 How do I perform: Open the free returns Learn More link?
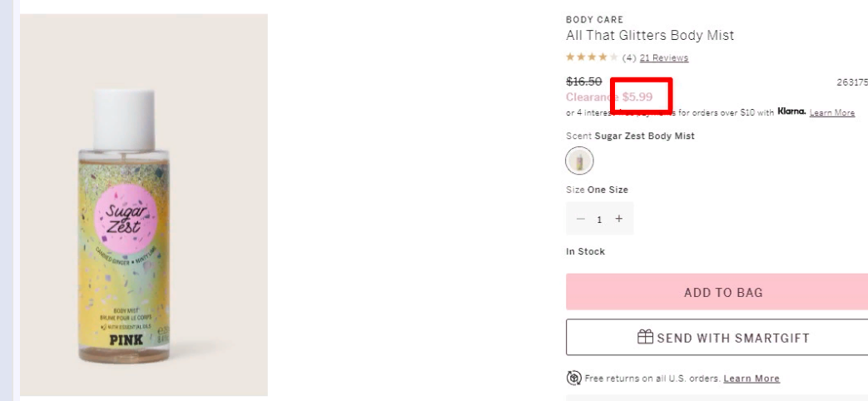click(x=751, y=379)
